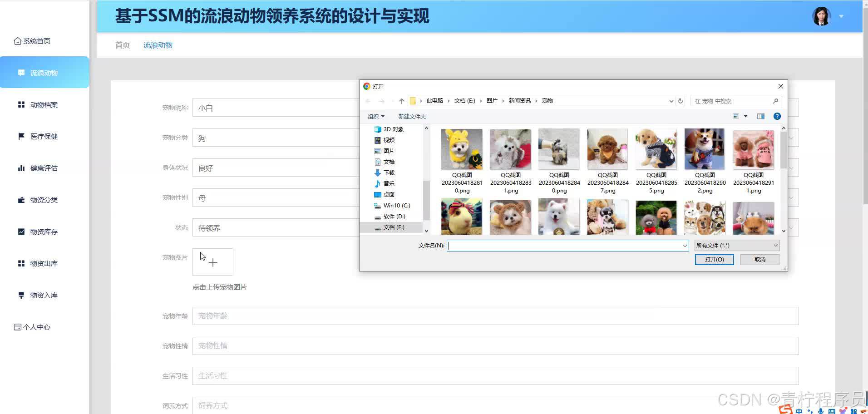Toggle the preview pane icon in dialog toolbar
This screenshot has height=414, width=868.
761,116
